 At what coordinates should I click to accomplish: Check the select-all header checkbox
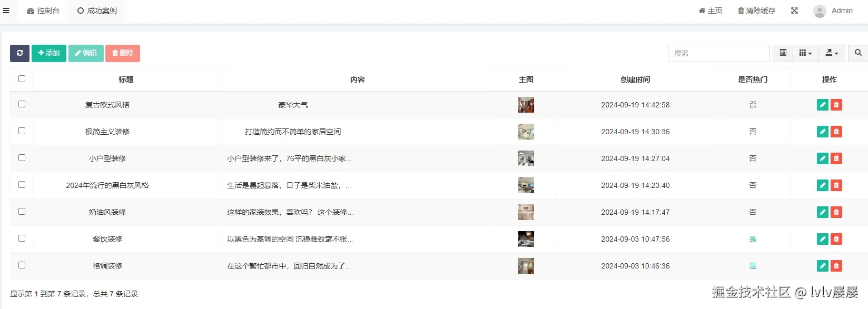pos(22,78)
